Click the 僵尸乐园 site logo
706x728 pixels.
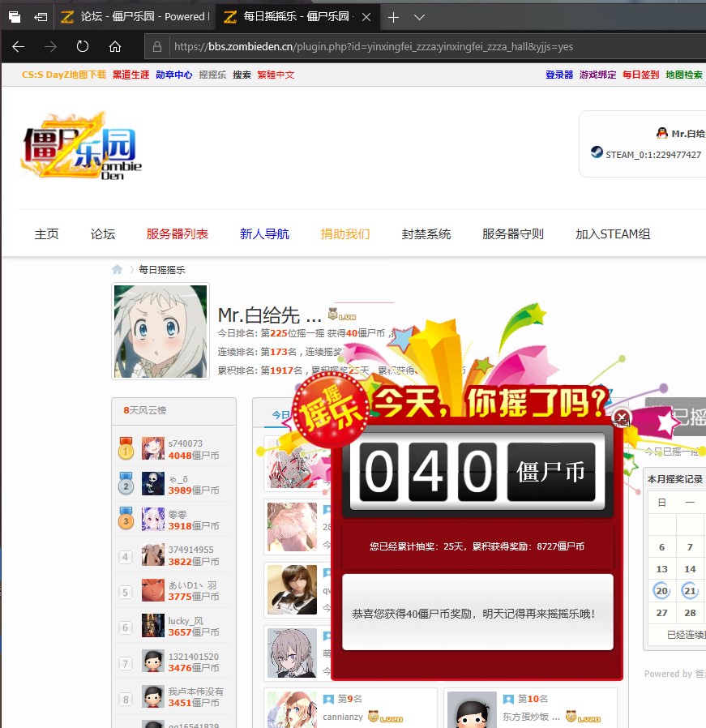click(79, 147)
